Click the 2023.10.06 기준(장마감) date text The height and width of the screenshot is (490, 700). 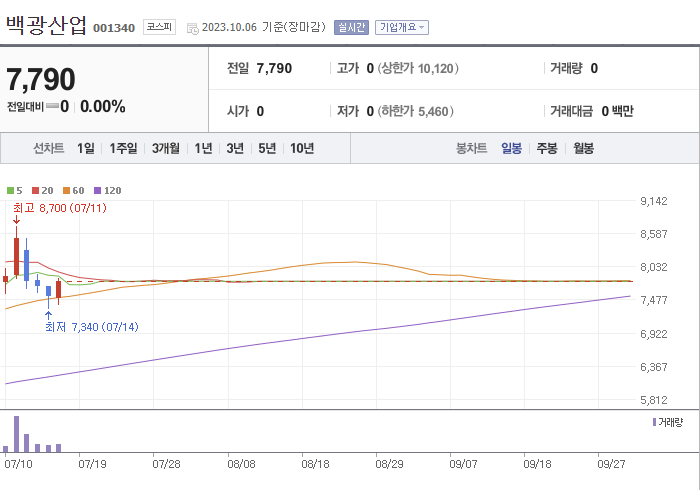pyautogui.click(x=264, y=27)
